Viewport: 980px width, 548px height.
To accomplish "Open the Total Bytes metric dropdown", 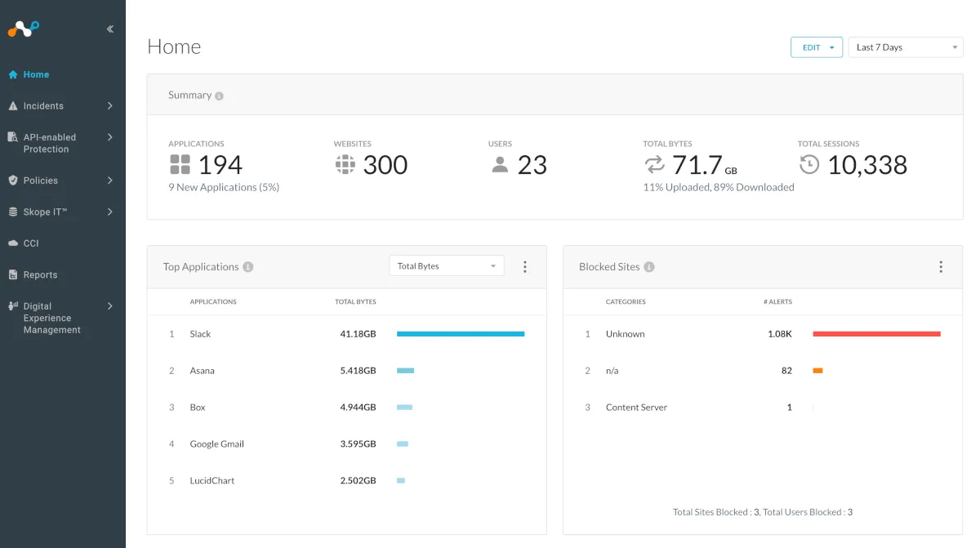I will click(447, 266).
